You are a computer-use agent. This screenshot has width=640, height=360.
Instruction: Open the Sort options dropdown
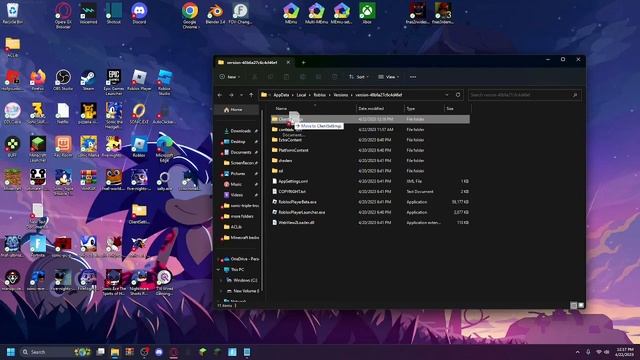359,77
